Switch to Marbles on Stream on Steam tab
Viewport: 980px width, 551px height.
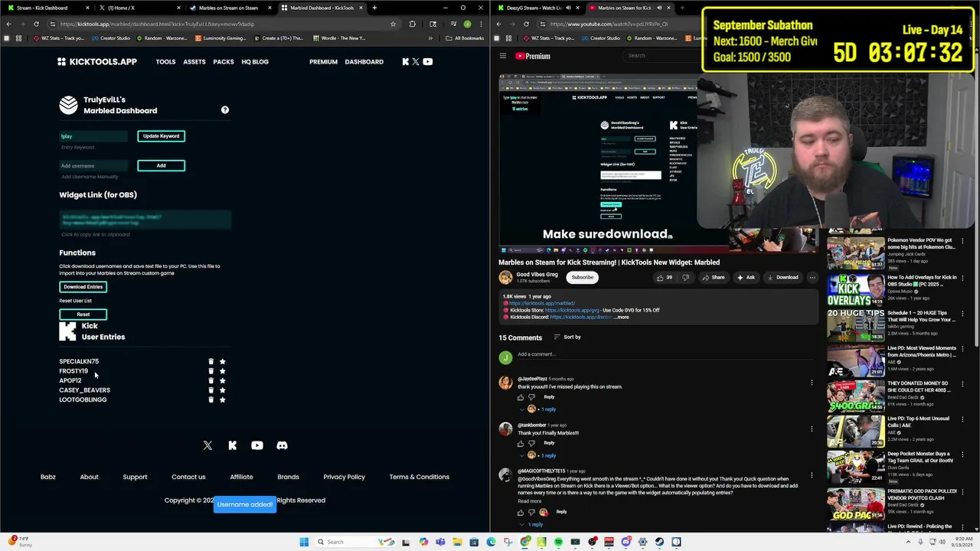click(x=230, y=8)
